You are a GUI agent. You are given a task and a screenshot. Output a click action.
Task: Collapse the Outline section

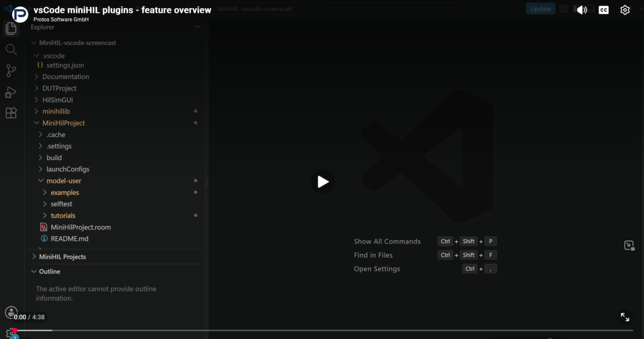(x=49, y=271)
